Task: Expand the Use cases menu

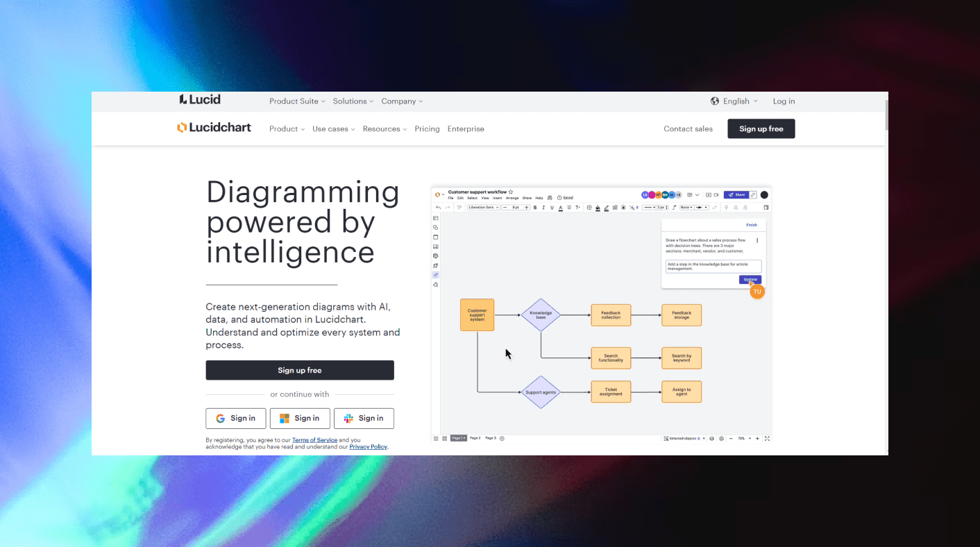Action: coord(333,129)
